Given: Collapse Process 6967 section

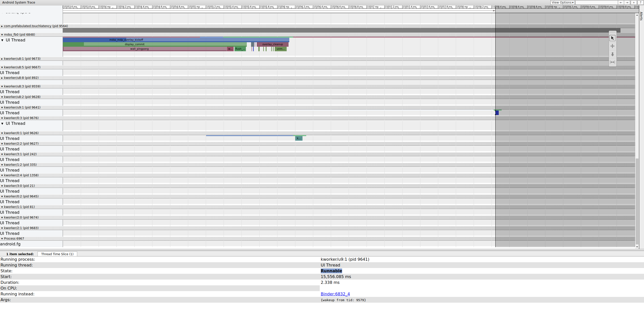Looking at the screenshot, I should pyautogui.click(x=2, y=239).
